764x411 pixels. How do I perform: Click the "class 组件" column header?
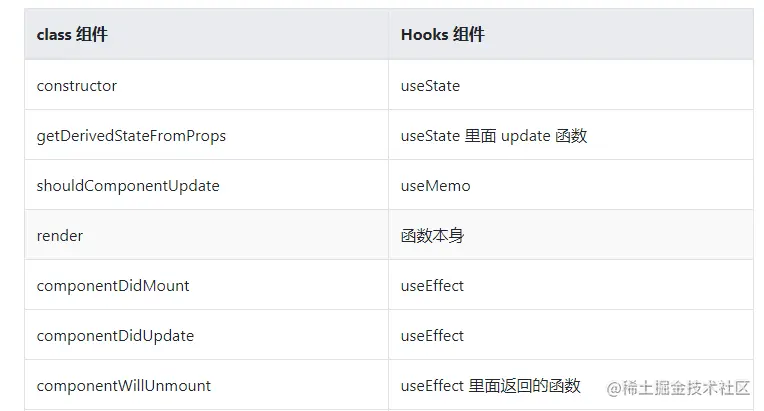pos(72,34)
